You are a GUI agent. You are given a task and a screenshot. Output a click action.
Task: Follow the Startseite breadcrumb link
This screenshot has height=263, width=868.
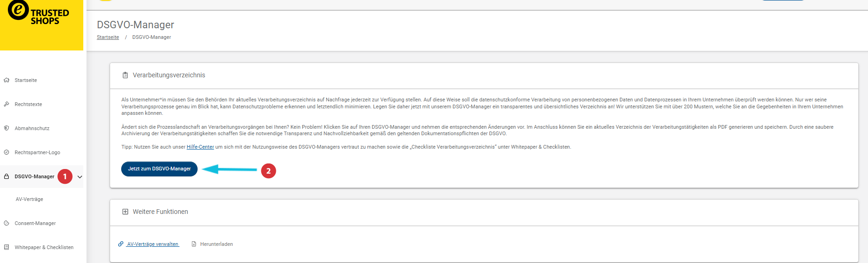pyautogui.click(x=108, y=37)
